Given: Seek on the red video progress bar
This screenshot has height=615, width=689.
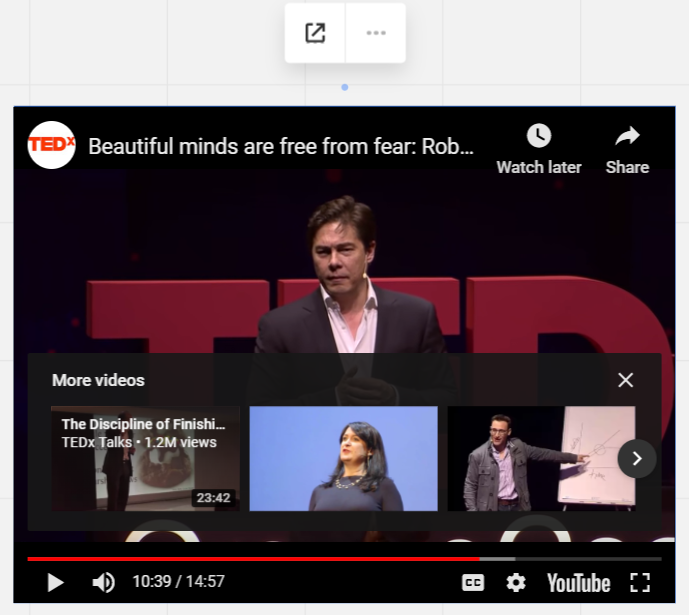Looking at the screenshot, I should (x=250, y=558).
